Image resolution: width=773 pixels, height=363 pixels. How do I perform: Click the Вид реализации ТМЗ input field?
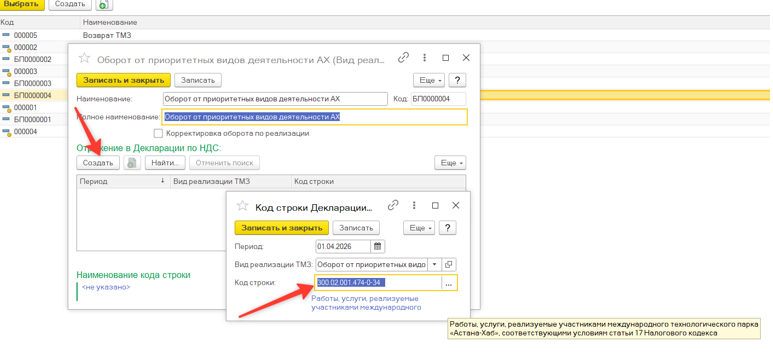pos(371,264)
